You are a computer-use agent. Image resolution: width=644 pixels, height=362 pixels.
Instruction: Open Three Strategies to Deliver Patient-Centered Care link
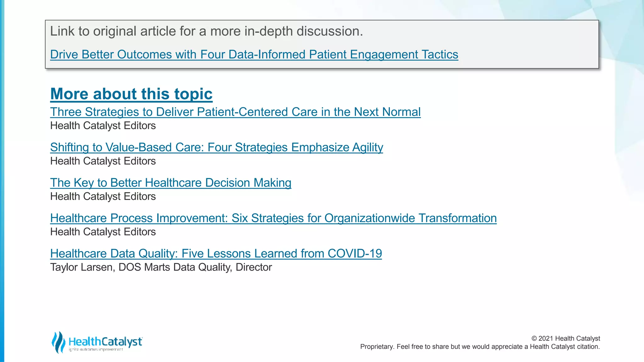(x=236, y=112)
